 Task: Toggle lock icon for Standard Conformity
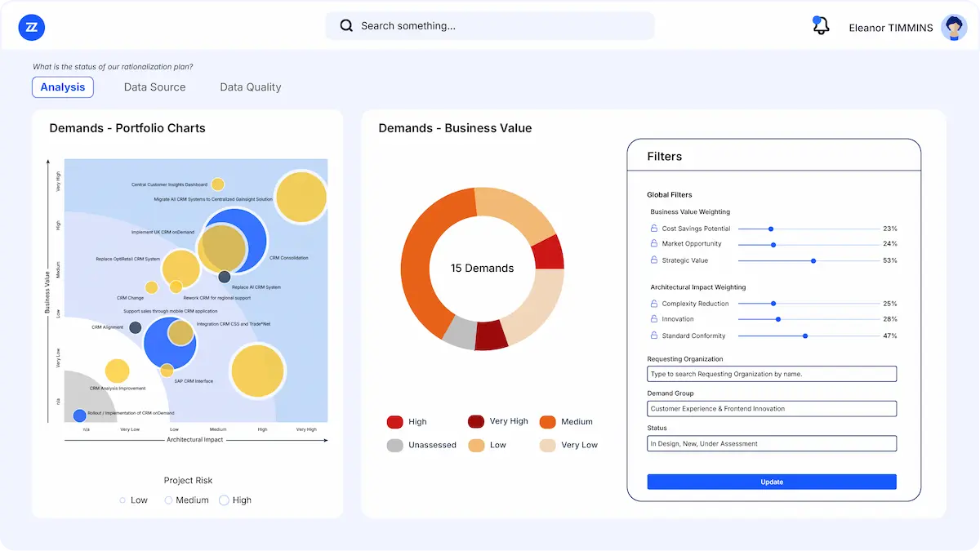point(654,335)
